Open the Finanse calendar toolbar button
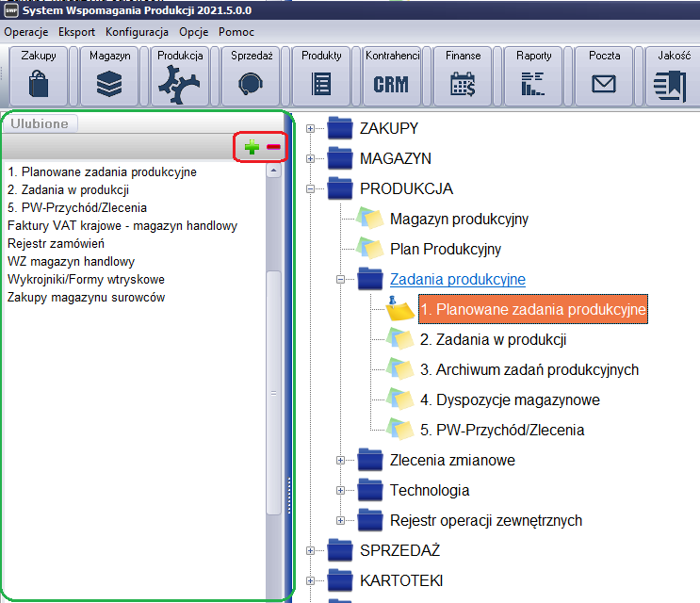 pyautogui.click(x=463, y=74)
